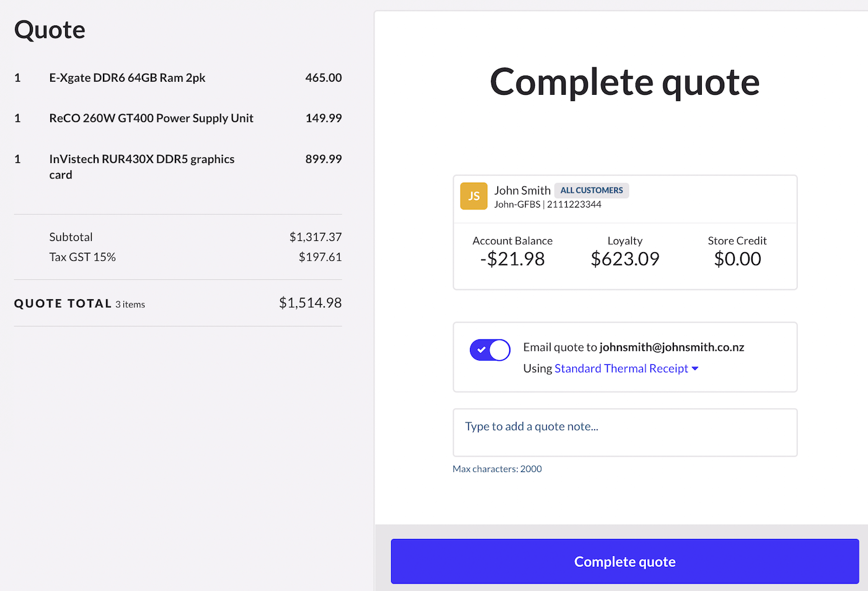The width and height of the screenshot is (868, 591).
Task: Click the customer code John-GFBS | 2111223344
Action: tap(547, 204)
